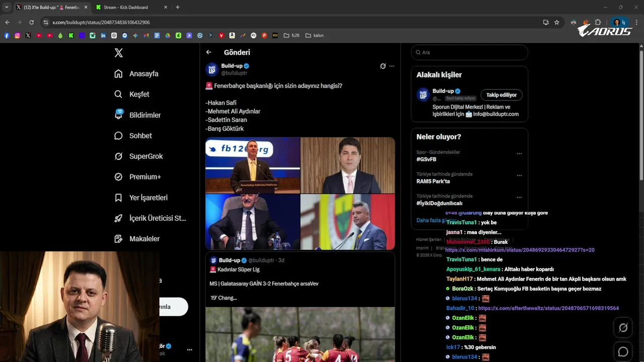Open Anasayfa home in sidebar
Image resolution: width=644 pixels, height=362 pixels.
(x=136, y=73)
